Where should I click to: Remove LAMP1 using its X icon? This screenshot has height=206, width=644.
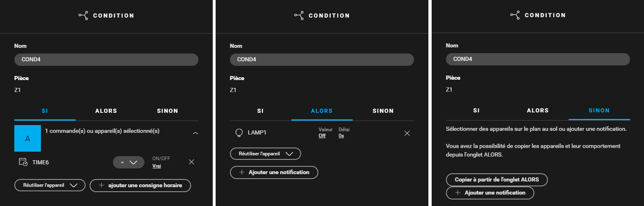[x=407, y=133]
